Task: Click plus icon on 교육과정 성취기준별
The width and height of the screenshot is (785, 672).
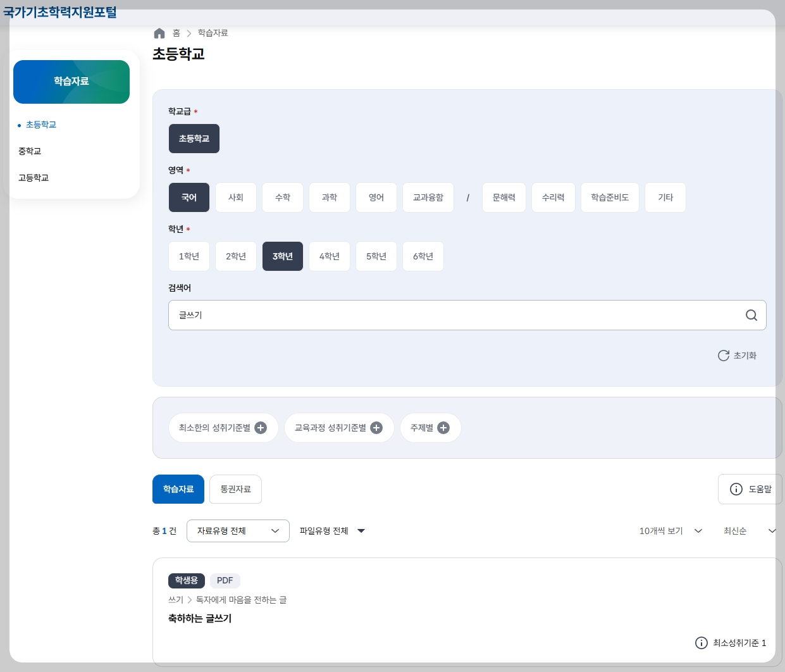Action: click(376, 428)
